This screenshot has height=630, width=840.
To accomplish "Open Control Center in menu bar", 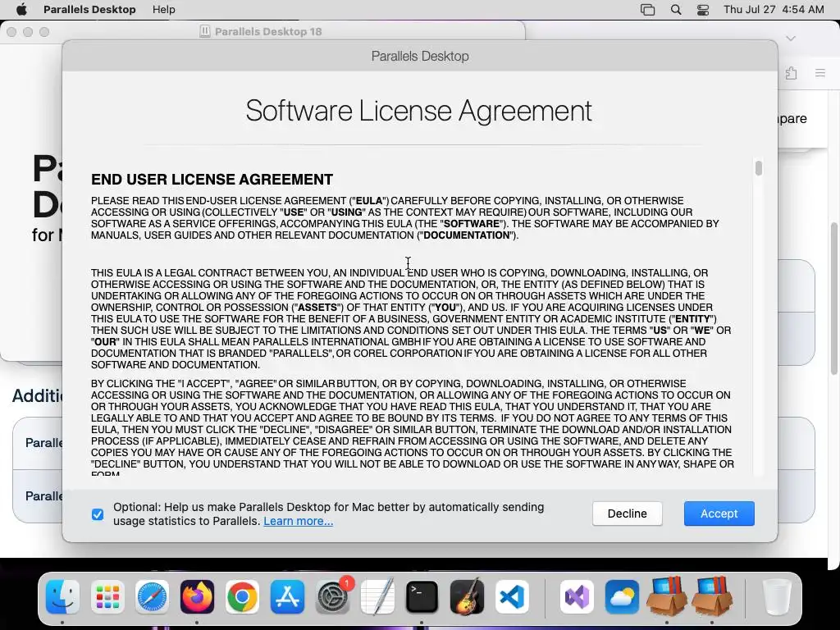I will pos(703,10).
